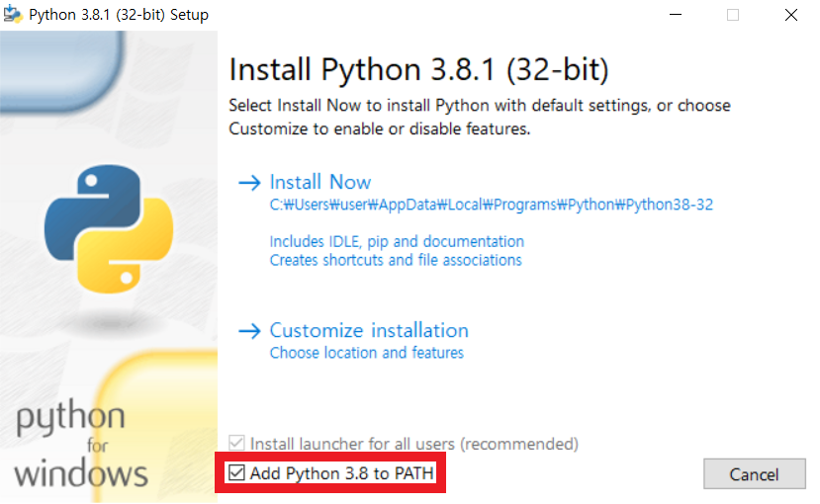The height and width of the screenshot is (504, 820).
Task: Click the blue and yellow Python logo
Action: 109,228
